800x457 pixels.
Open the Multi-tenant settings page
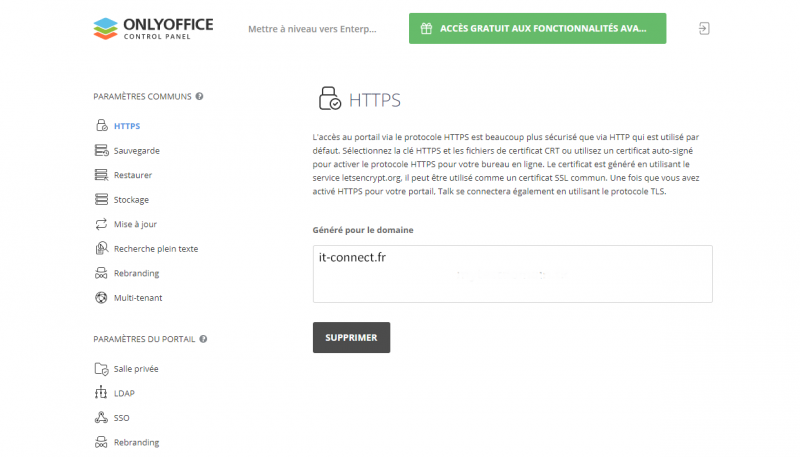click(138, 298)
